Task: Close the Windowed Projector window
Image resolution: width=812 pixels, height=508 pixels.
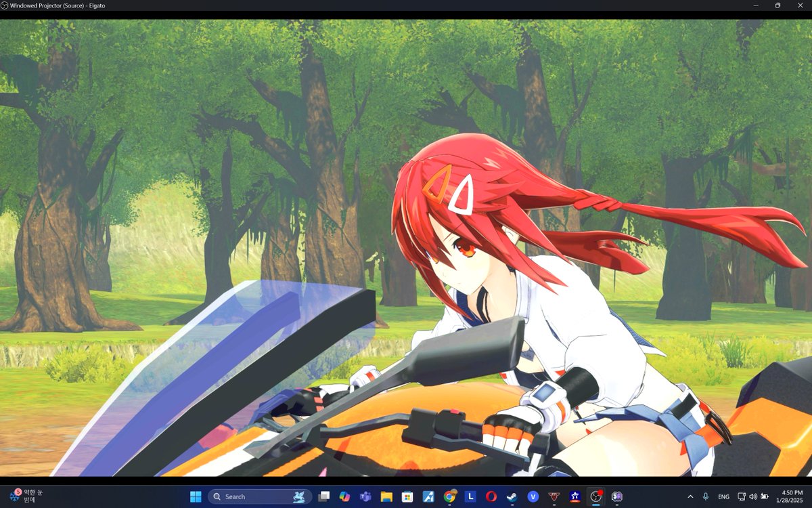Action: tap(799, 5)
